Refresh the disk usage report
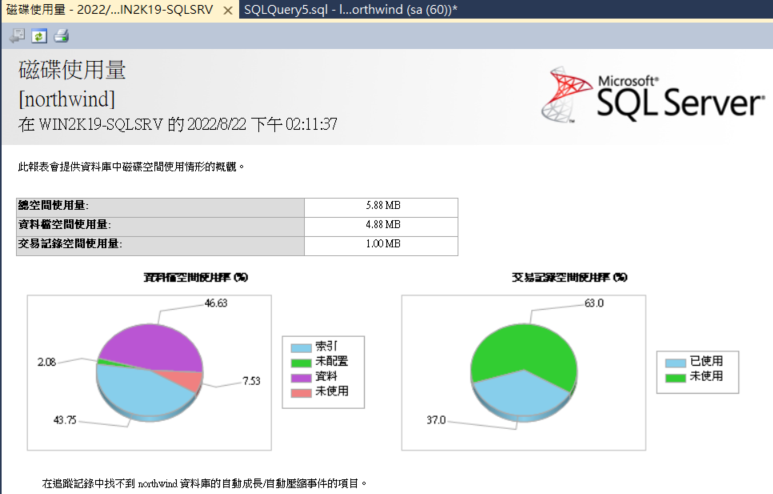 [39, 36]
